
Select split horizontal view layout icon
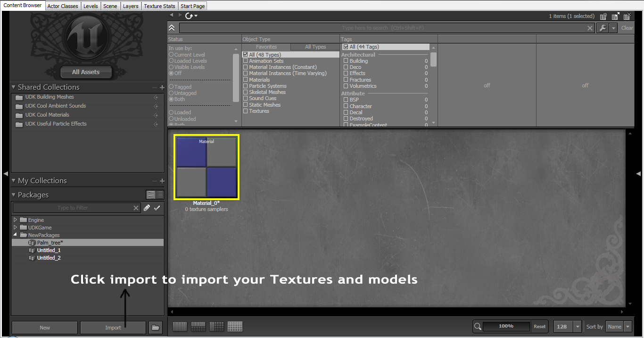pyautogui.click(x=198, y=326)
